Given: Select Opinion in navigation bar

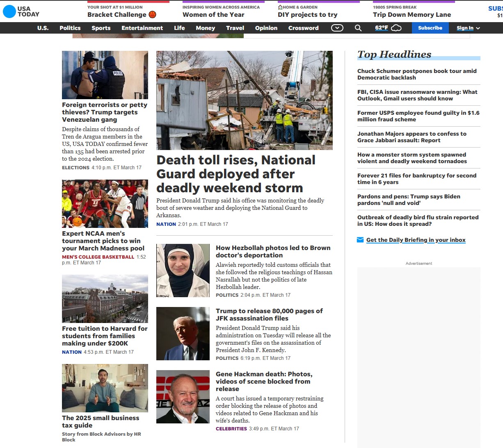Looking at the screenshot, I should 266,28.
